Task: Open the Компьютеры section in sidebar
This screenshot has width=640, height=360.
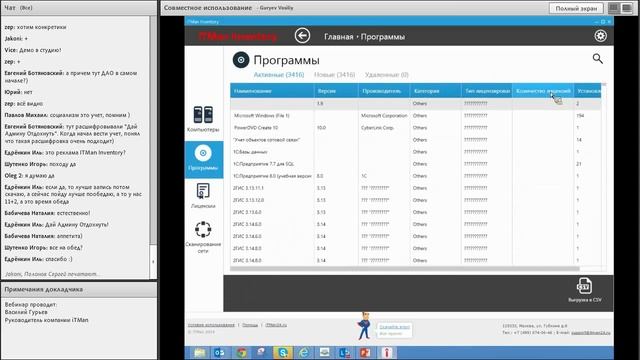Action: click(203, 118)
